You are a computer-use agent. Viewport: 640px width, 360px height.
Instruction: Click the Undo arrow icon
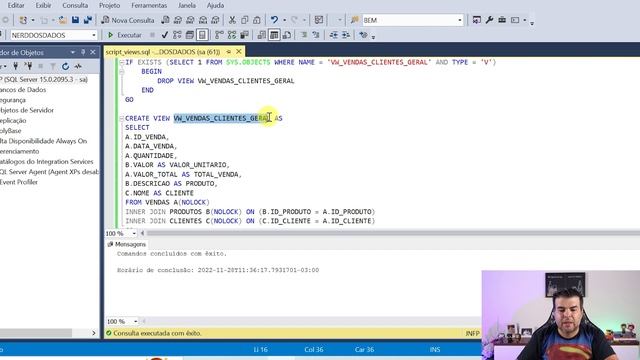(x=274, y=20)
